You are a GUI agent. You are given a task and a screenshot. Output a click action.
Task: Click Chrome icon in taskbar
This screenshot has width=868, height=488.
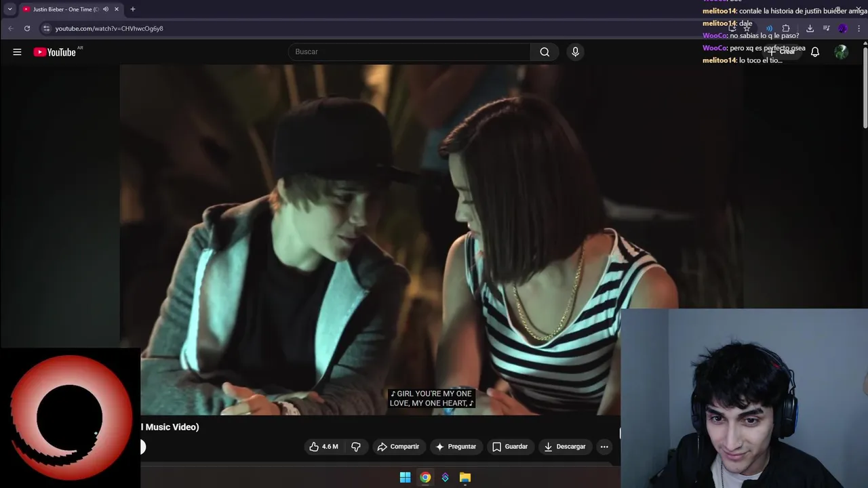pyautogui.click(x=425, y=477)
